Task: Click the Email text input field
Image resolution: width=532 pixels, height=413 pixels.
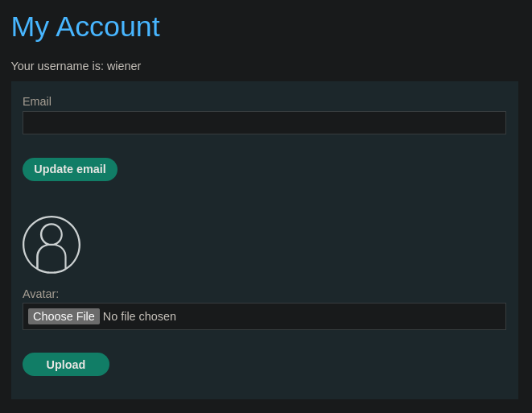Action: [264, 122]
